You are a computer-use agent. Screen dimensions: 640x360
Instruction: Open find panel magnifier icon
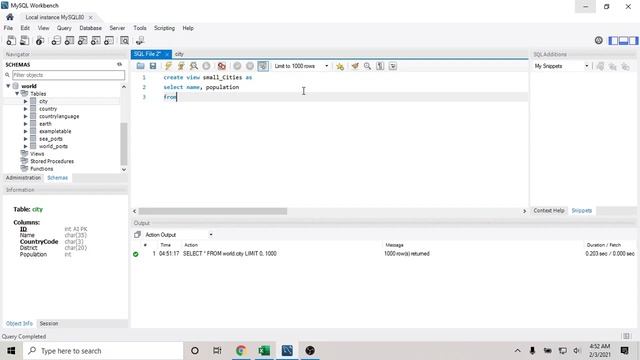pyautogui.click(x=367, y=66)
